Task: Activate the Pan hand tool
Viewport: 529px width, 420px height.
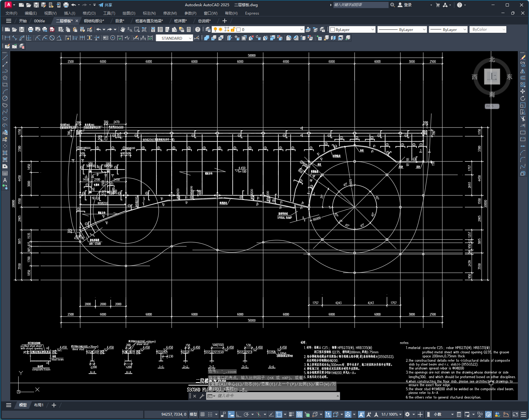Action: [123, 29]
